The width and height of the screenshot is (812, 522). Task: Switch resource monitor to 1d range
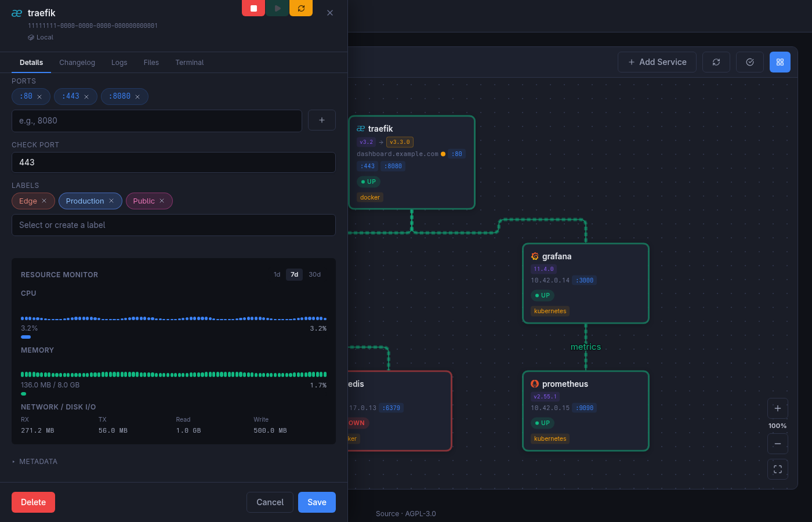277,274
